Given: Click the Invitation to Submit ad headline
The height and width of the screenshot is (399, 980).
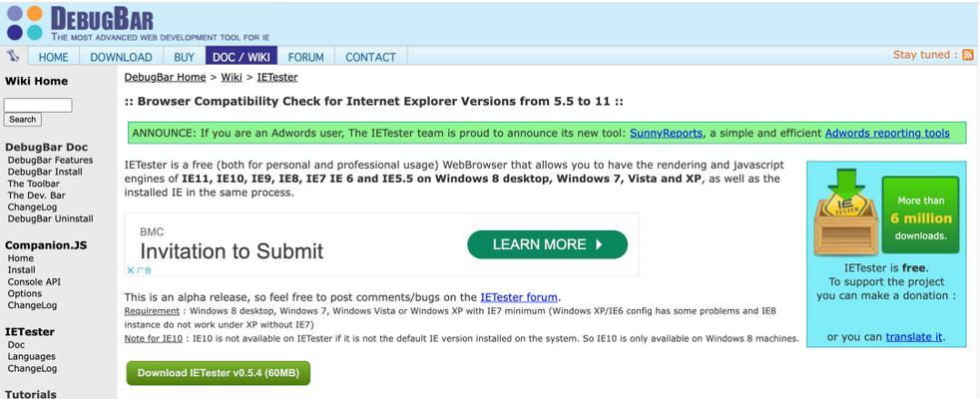Looking at the screenshot, I should (232, 251).
